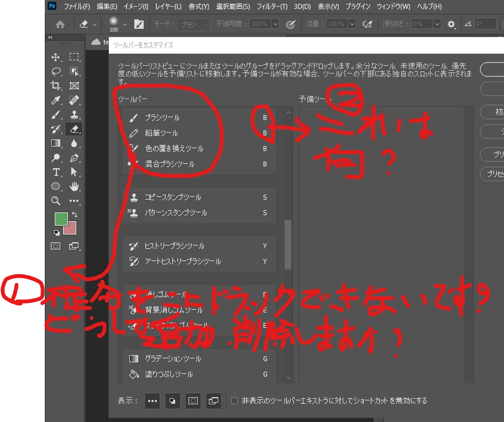
Task: Collapse the toolbar with double-arrow
Action: (50, 37)
